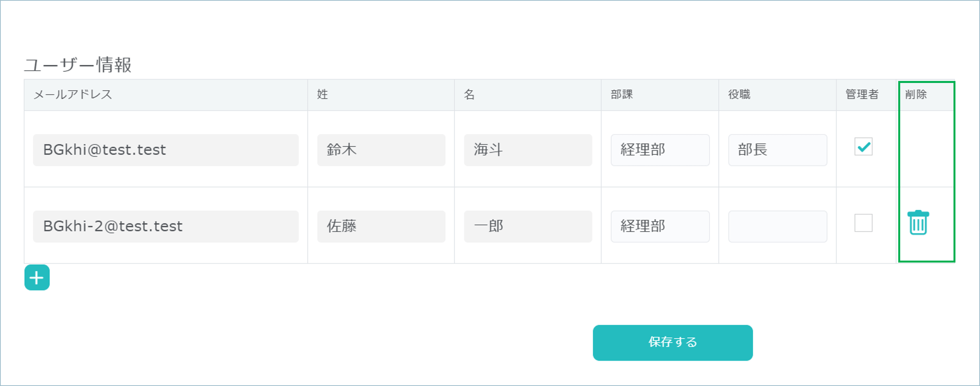Click the BGkhi@test.test email field
Image resolution: width=980 pixels, height=386 pixels.
tap(165, 150)
